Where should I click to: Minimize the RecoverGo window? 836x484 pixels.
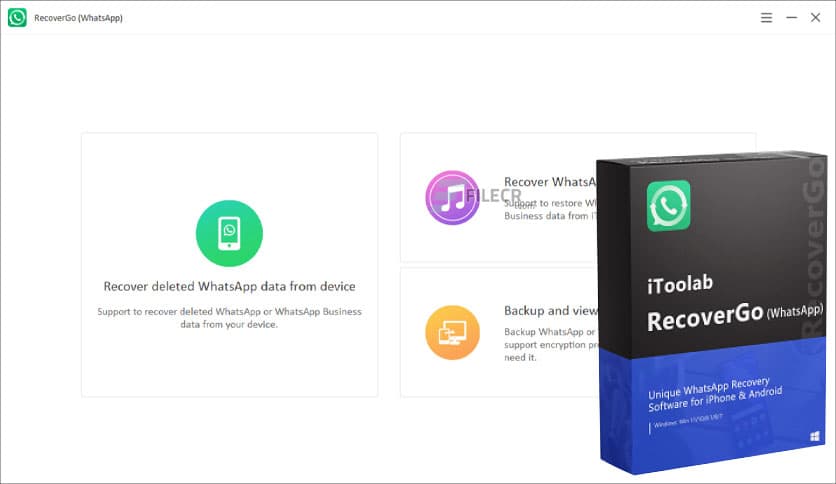point(791,18)
